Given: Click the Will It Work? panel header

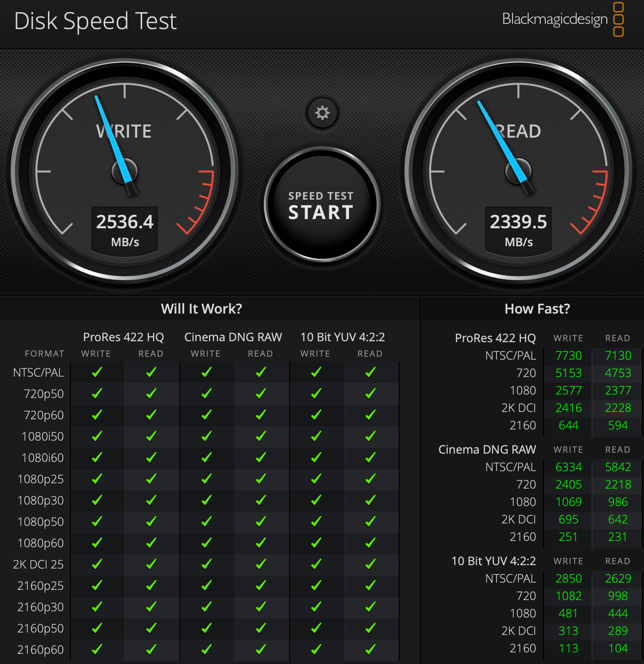Looking at the screenshot, I should click(201, 309).
